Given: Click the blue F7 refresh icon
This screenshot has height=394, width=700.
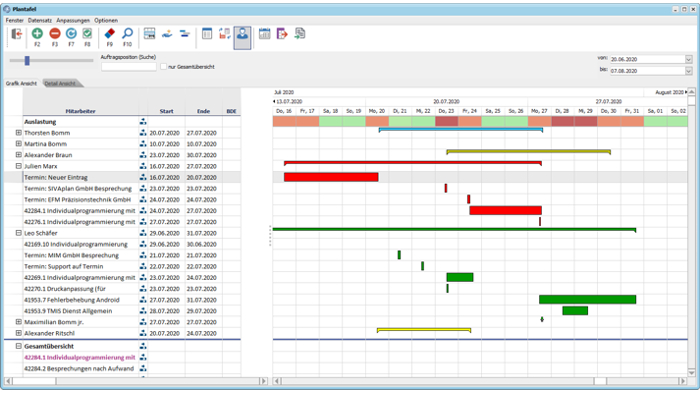Looking at the screenshot, I should 71,33.
